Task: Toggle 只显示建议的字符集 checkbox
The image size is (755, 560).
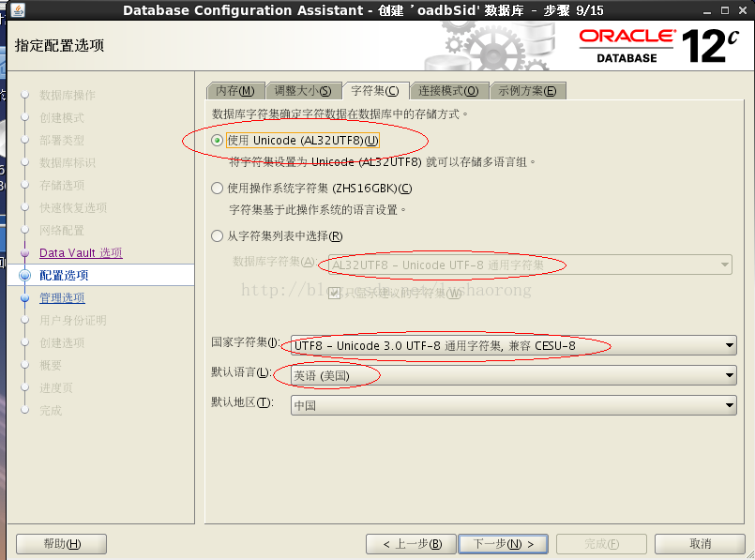Action: point(334,293)
